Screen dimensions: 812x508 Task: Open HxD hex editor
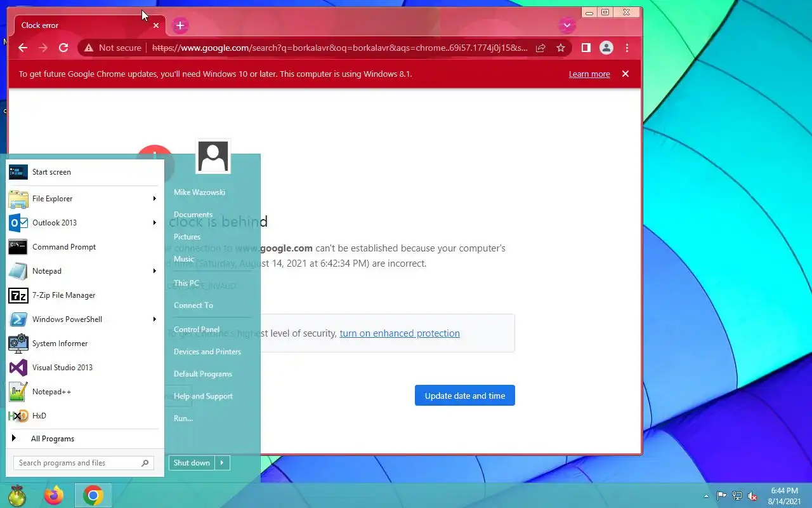84,416
